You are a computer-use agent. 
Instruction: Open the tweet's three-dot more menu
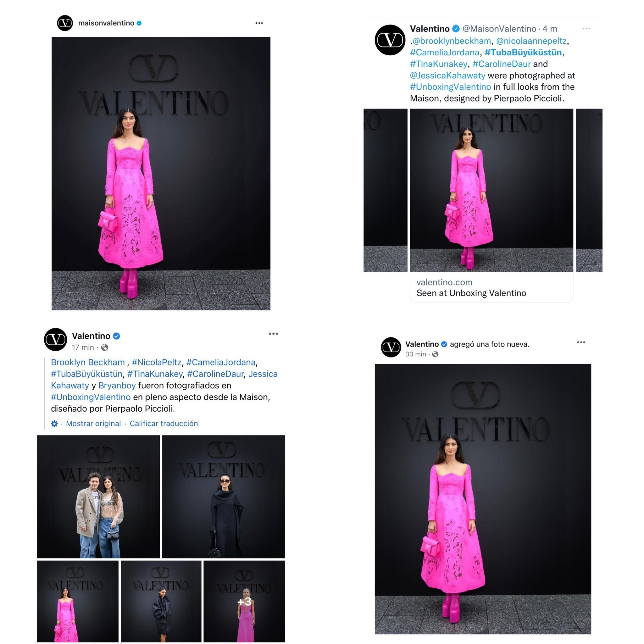click(x=586, y=29)
